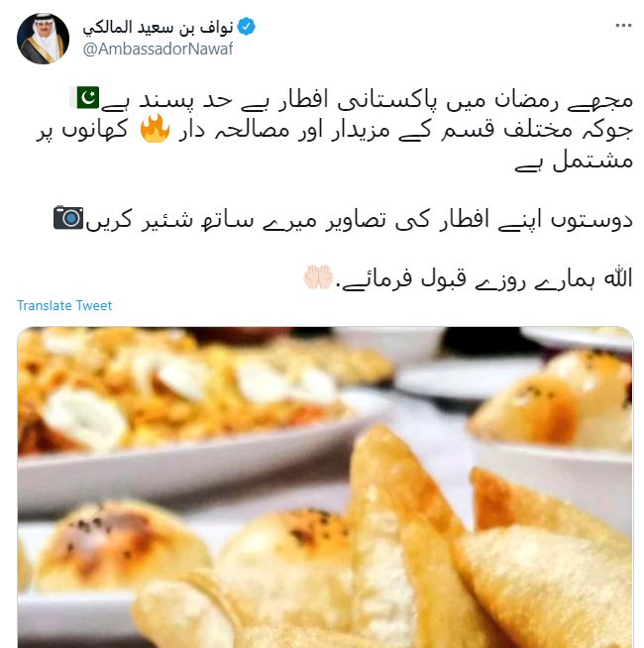Click the stuffed bun at the photo's lower left
This screenshot has height=648, width=644.
point(120,546)
